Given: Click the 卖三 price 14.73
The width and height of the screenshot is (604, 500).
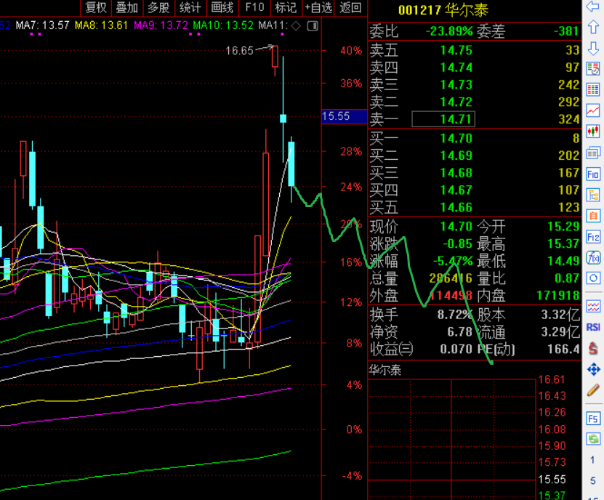Looking at the screenshot, I should pos(456,85).
